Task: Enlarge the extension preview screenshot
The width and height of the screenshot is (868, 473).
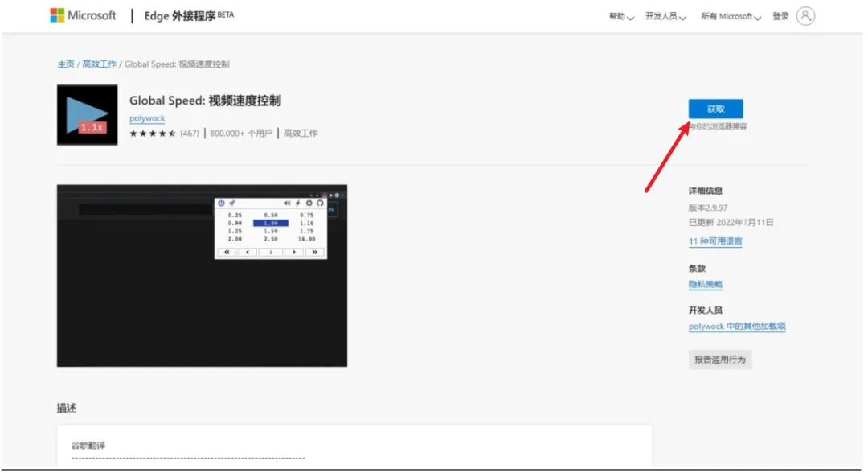Action: point(202,276)
